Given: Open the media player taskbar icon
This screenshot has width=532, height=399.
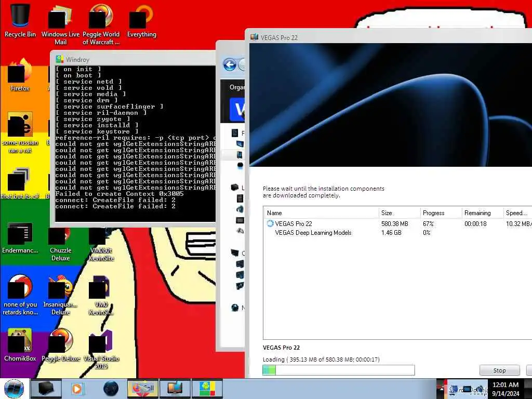Looking at the screenshot, I should (77, 389).
